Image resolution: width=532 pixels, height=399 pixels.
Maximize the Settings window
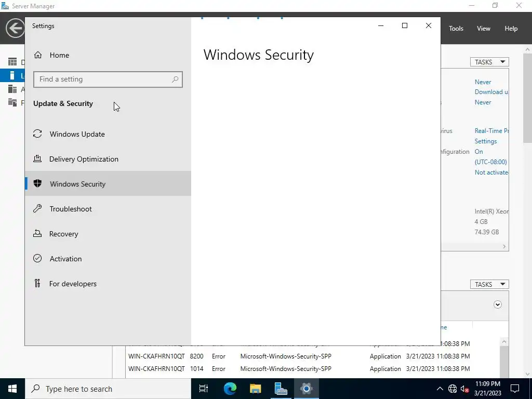point(404,25)
